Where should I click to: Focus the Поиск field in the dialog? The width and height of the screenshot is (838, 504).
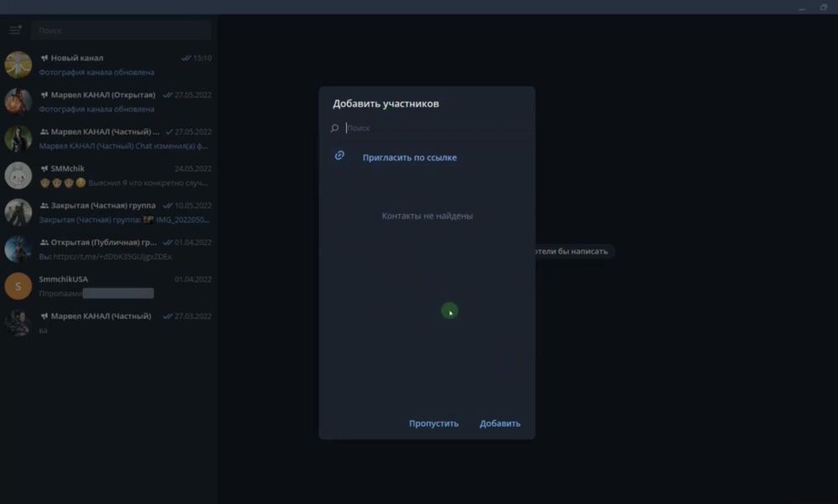(436, 128)
